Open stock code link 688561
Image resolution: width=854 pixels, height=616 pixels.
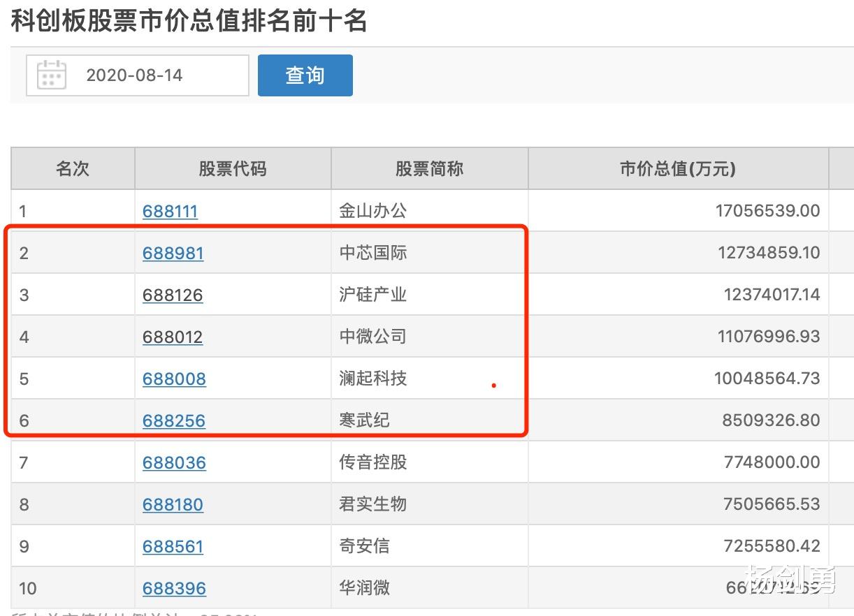[173, 546]
